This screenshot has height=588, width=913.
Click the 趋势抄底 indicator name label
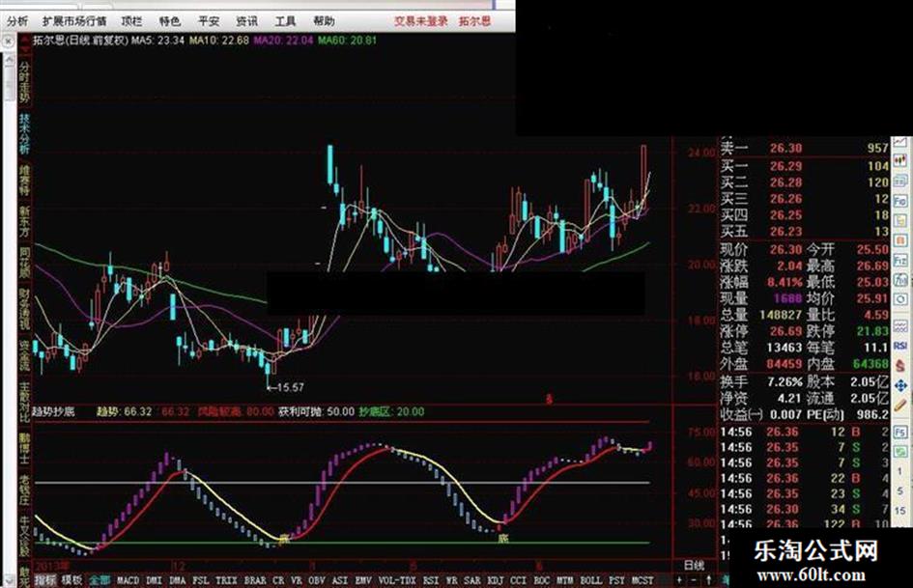[53, 411]
